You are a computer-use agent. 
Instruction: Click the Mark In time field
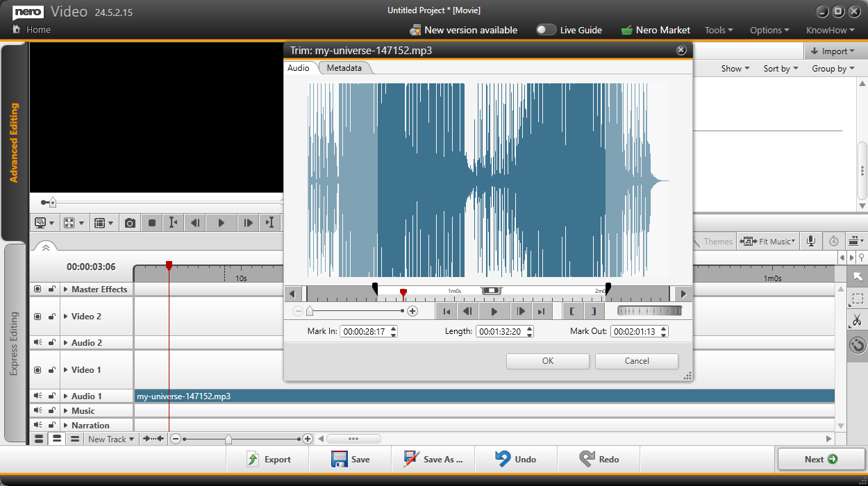coord(364,331)
